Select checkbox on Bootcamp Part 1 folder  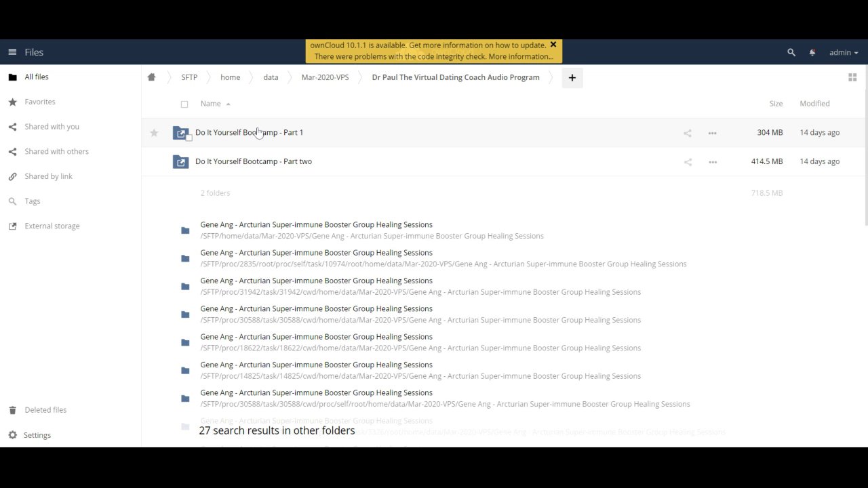(189, 138)
